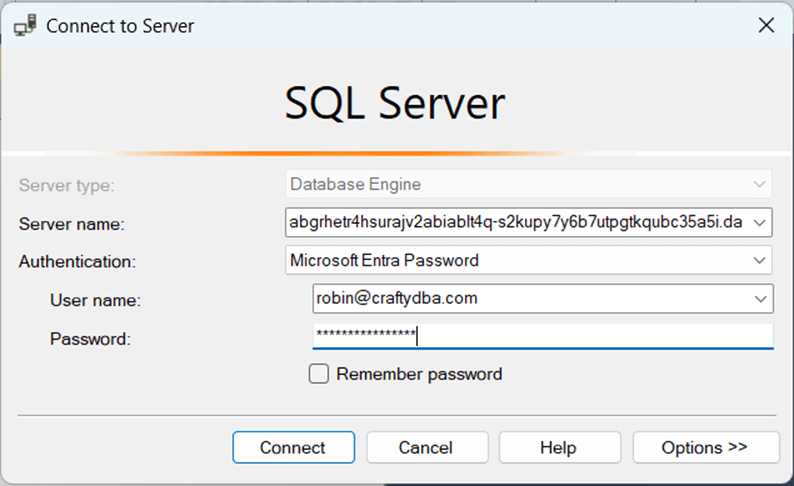Viewport: 794px width, 486px height.
Task: Close the Connect to Server dialog
Action: (766, 26)
